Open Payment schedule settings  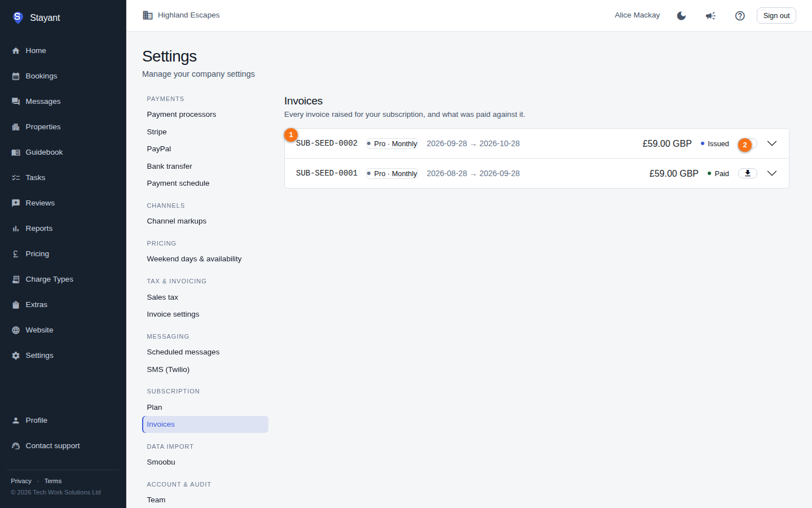tap(205, 183)
